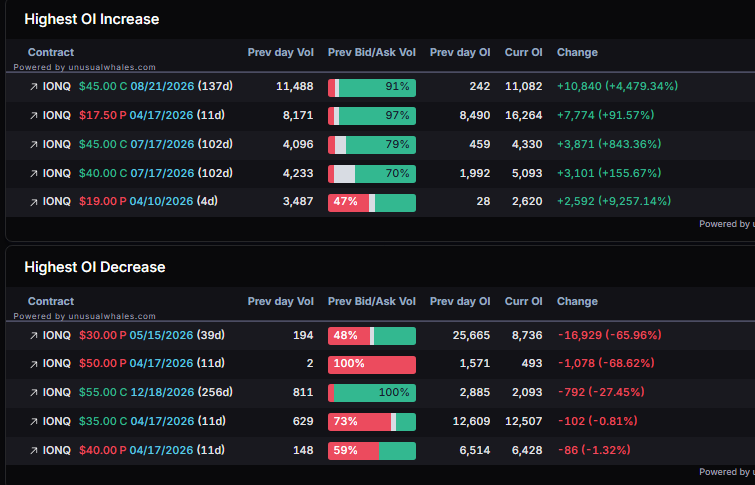The image size is (755, 485).
Task: Select the -86 (-1.32%) change value
Action: tap(594, 450)
